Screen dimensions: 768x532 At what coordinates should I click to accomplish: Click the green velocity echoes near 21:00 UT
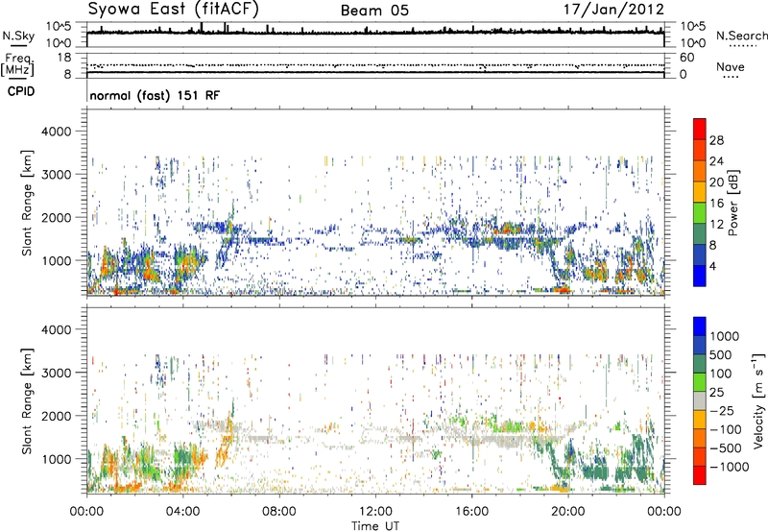click(595, 472)
